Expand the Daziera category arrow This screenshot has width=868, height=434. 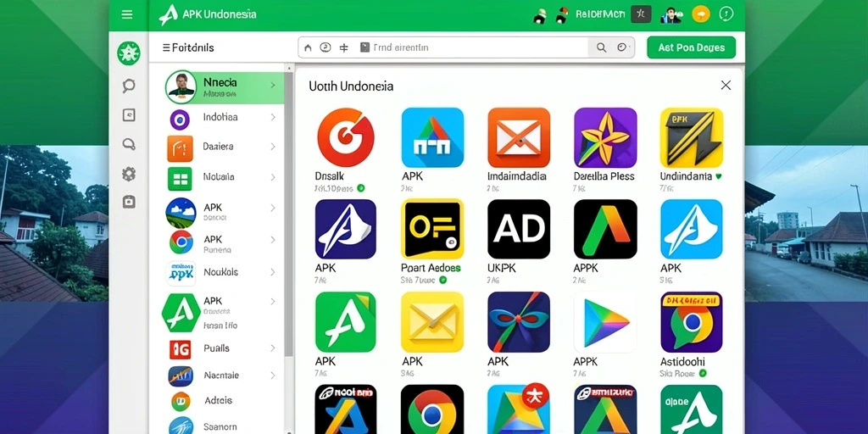click(273, 147)
